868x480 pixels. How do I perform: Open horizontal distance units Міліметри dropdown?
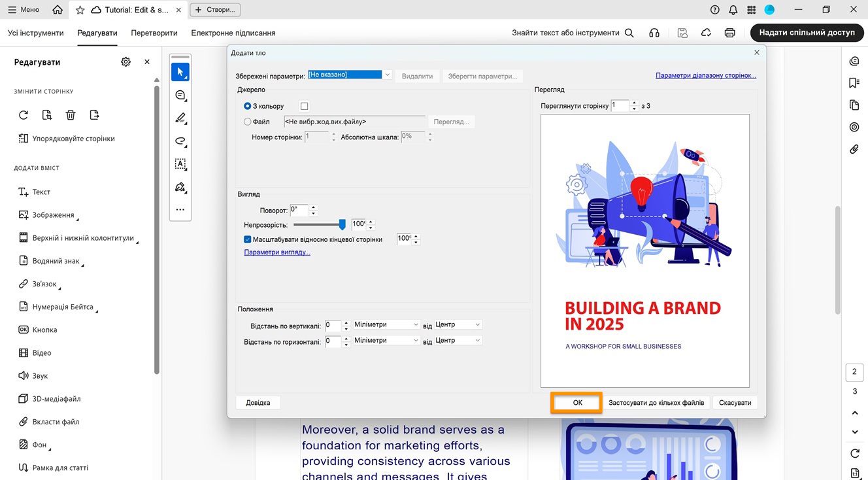(x=386, y=340)
